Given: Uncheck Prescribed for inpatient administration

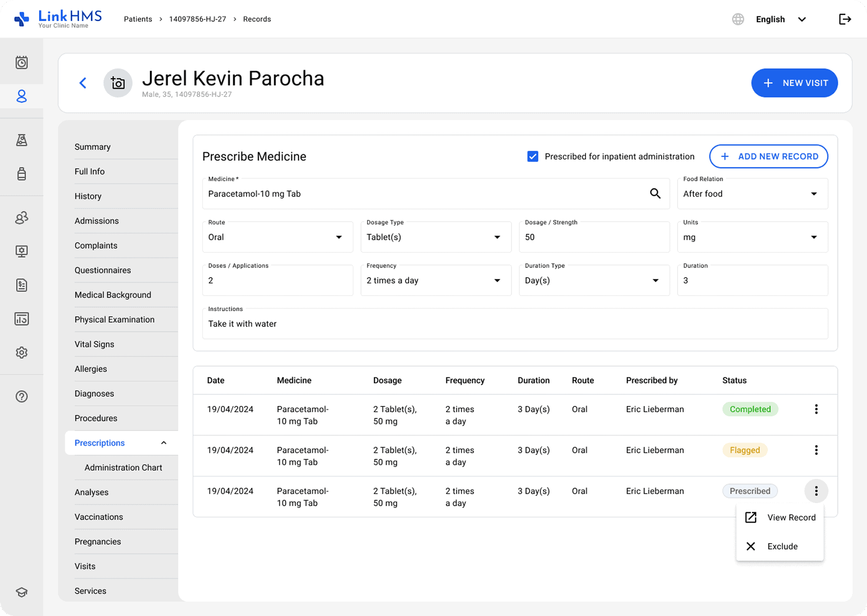Looking at the screenshot, I should coord(533,157).
